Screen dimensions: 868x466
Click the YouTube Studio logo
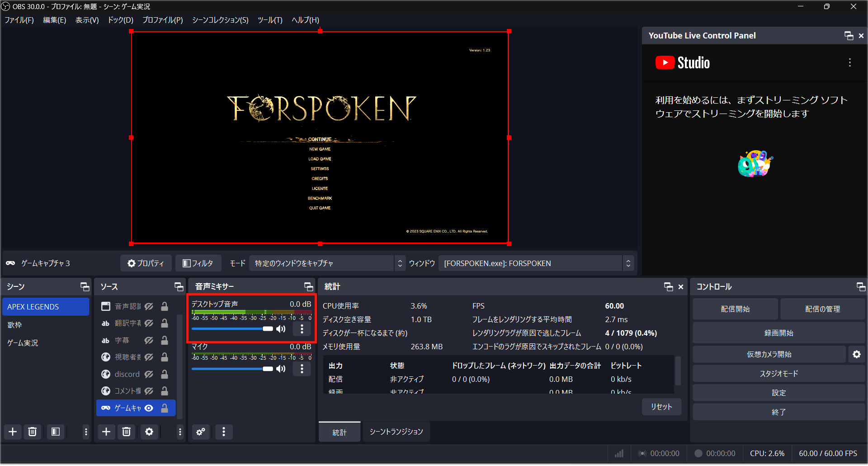[683, 63]
